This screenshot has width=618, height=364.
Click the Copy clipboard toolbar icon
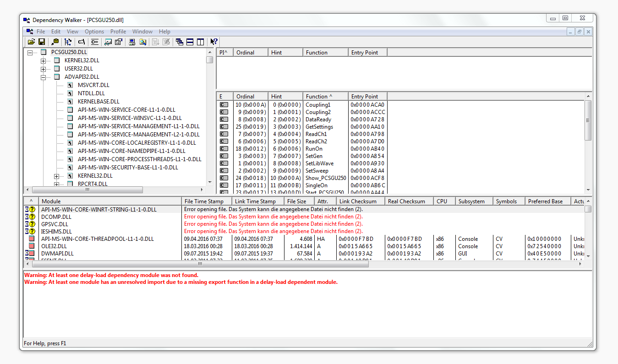[55, 42]
